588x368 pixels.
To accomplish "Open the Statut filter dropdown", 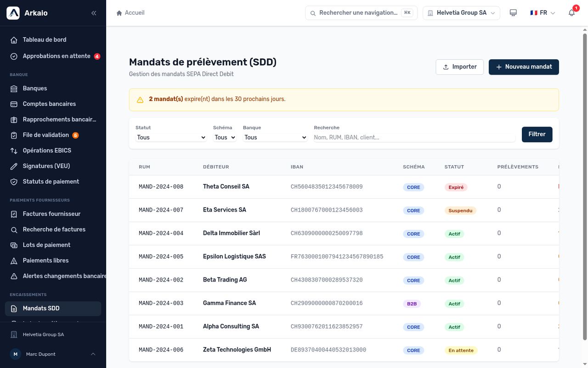I will point(171,138).
